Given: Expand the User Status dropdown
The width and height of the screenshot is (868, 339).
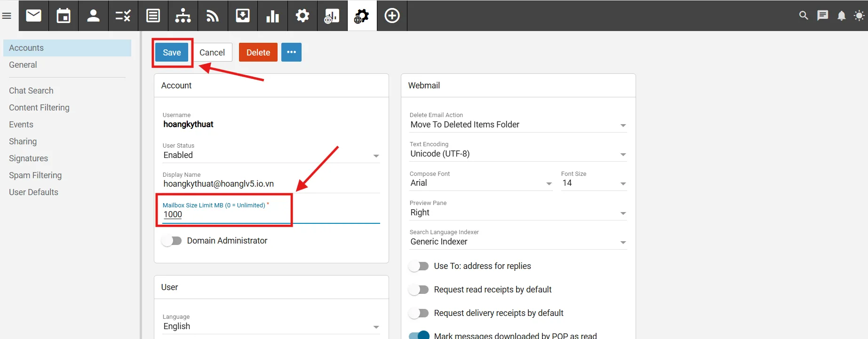Looking at the screenshot, I should pos(271,155).
